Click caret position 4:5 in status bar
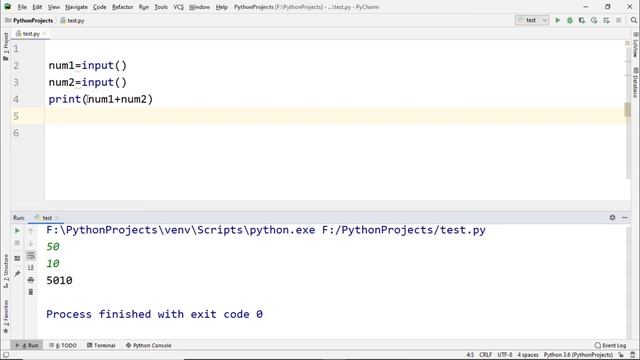Image resolution: width=640 pixels, height=360 pixels. 470,355
